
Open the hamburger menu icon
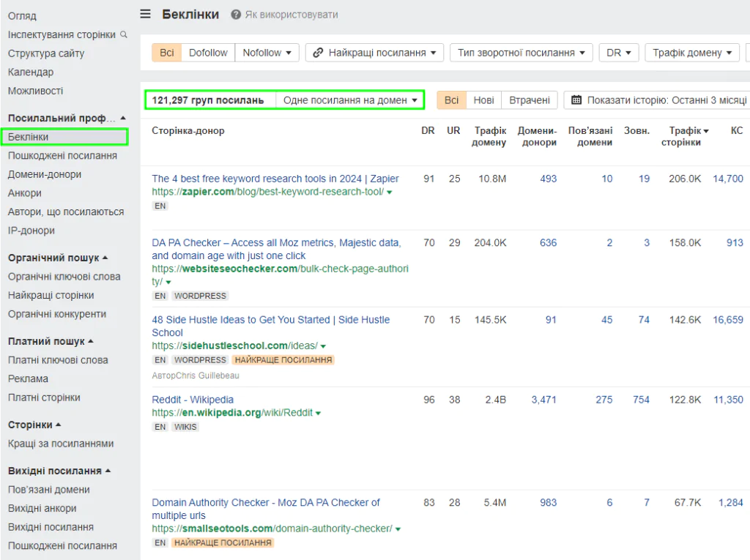point(146,14)
